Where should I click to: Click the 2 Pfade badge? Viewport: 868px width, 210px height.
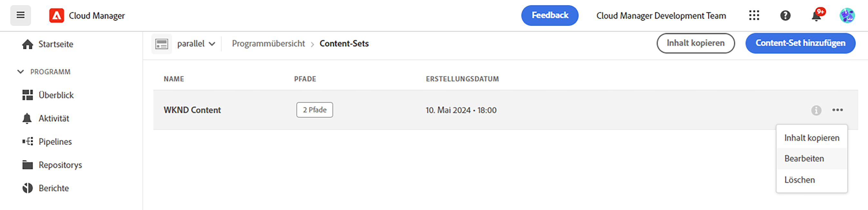(x=314, y=110)
